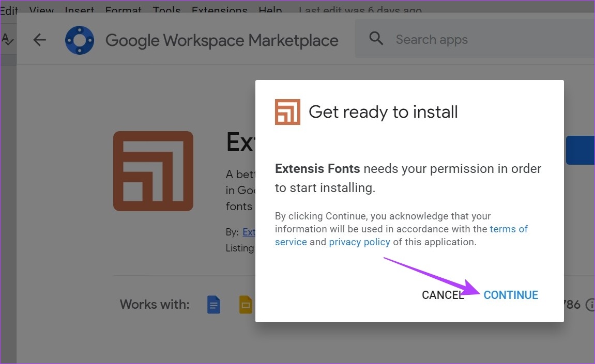
Task: Click the spell check icon in Docs toolbar
Action: tap(7, 39)
